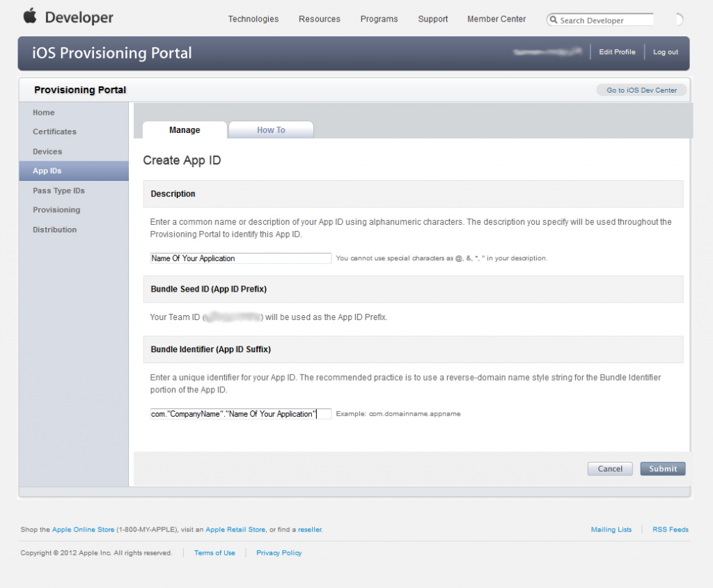Viewport: 713px width, 588px height.
Task: Click the 'Description' section heading
Action: point(173,193)
